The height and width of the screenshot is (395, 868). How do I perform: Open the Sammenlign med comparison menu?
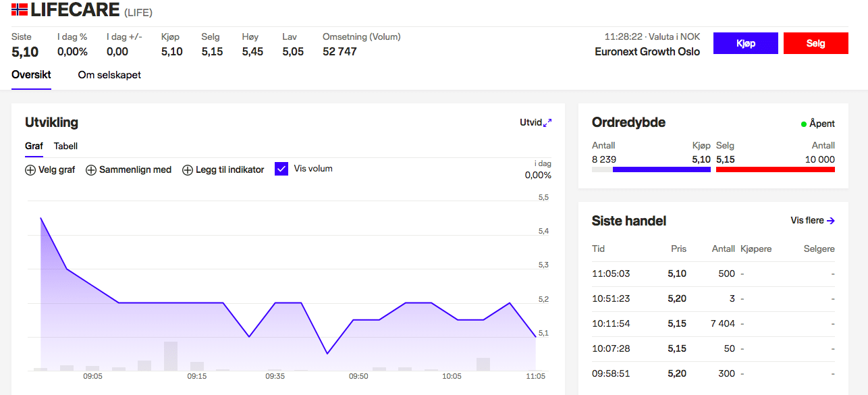[x=135, y=170]
